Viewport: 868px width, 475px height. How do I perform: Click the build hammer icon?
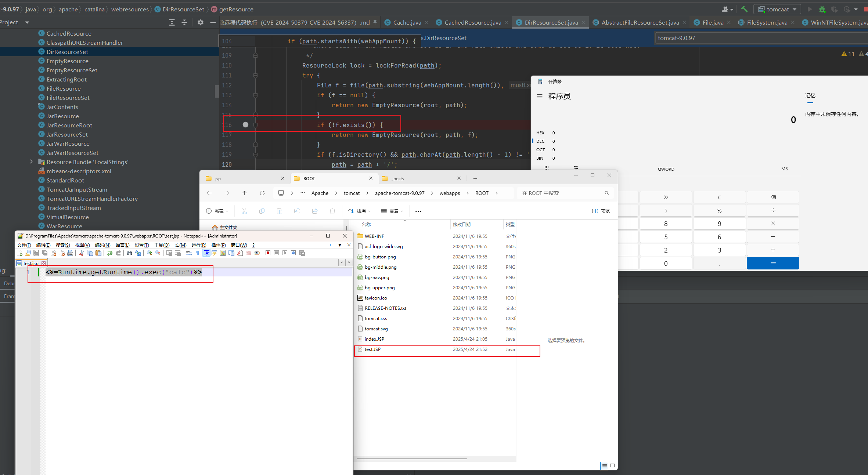[744, 9]
